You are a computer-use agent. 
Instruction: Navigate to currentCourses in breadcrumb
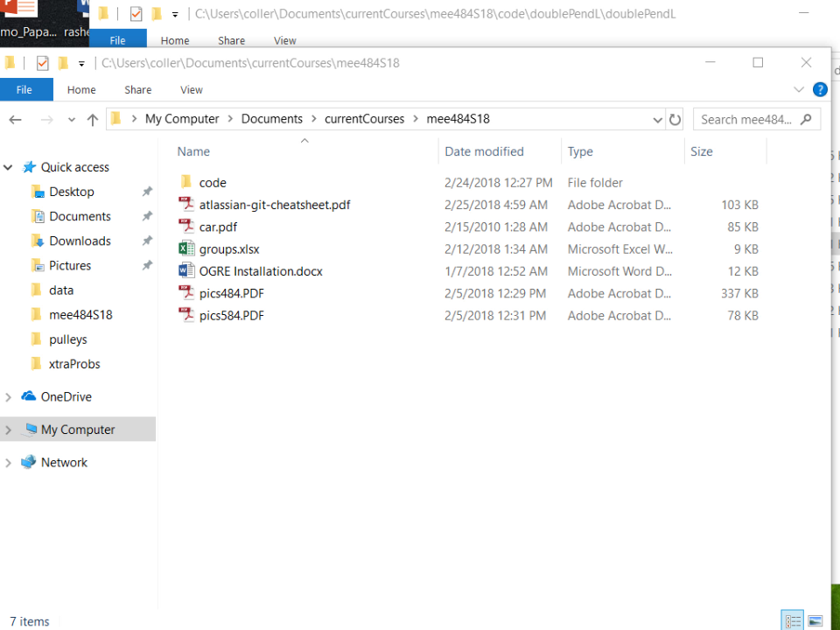(x=364, y=119)
